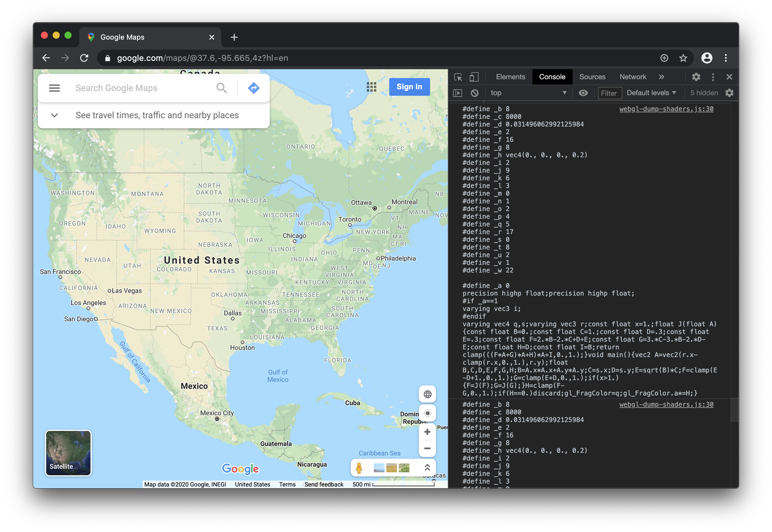
Task: Open the Chrome profile avatar menu
Action: tap(707, 58)
